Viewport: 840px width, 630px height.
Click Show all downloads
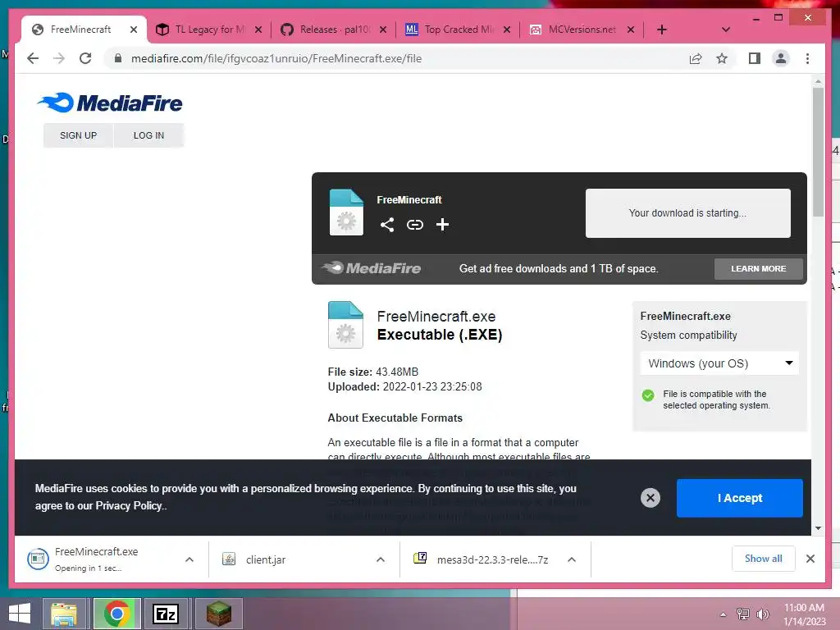click(764, 558)
